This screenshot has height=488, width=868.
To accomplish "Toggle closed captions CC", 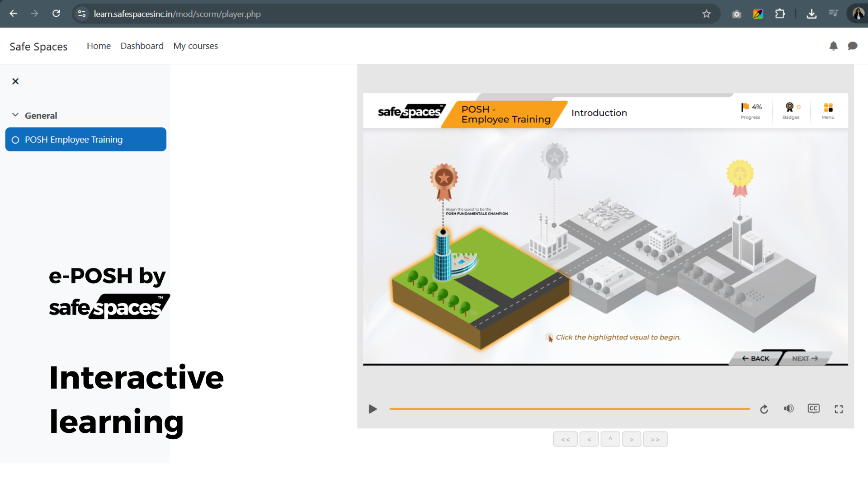I will point(814,409).
